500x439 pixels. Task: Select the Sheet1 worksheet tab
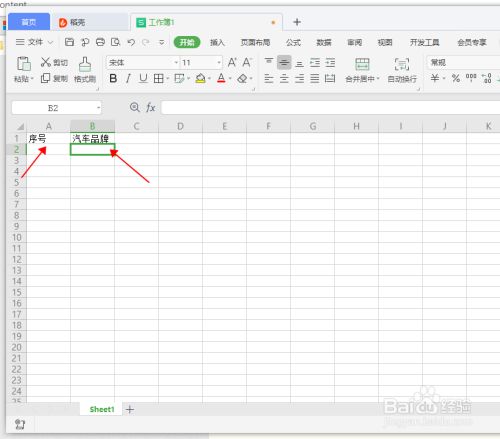102,409
